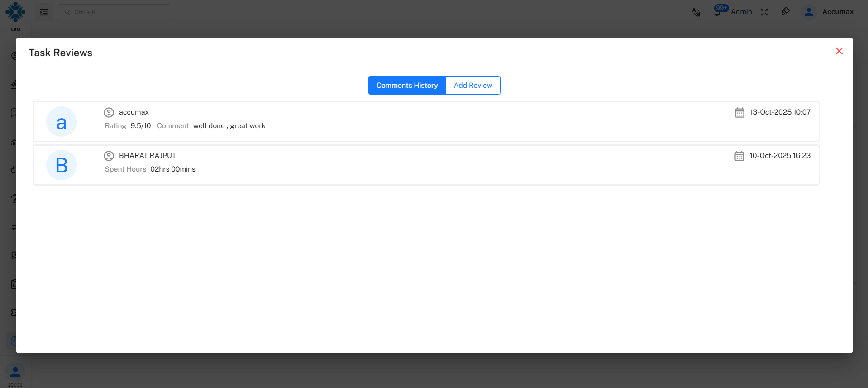
Task: Open the language translate icon
Action: 696,12
